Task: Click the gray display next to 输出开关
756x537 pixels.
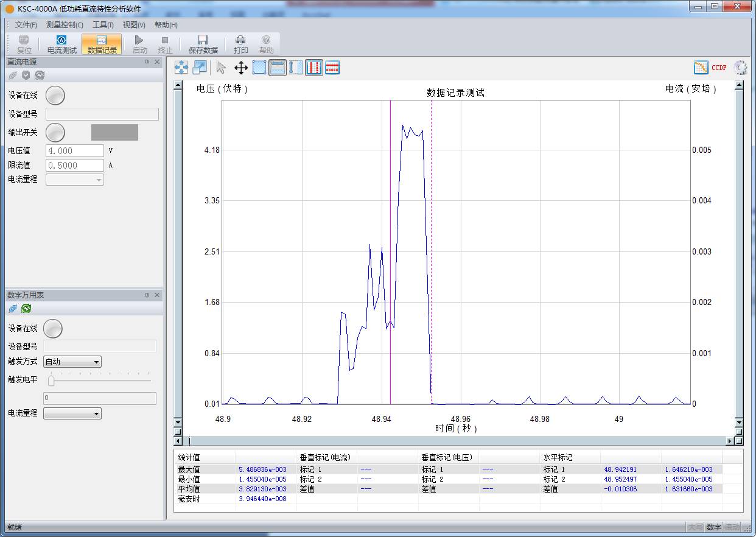Action: pos(114,132)
